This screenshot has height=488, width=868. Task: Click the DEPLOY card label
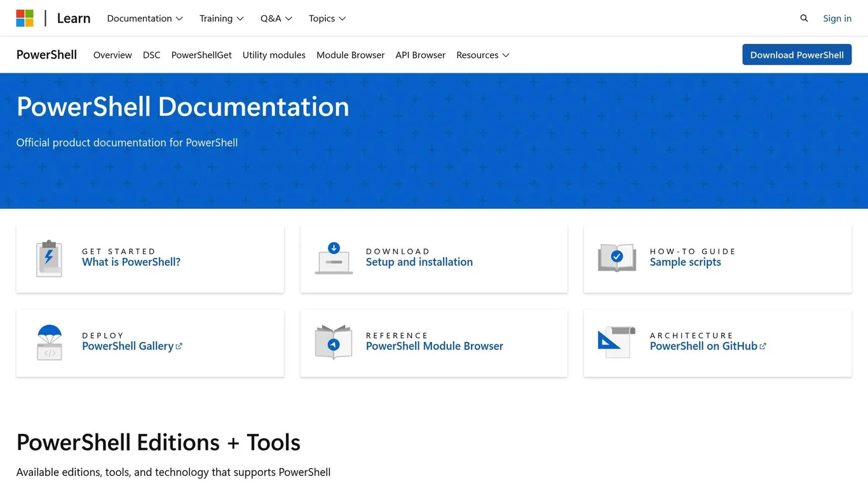tap(103, 335)
